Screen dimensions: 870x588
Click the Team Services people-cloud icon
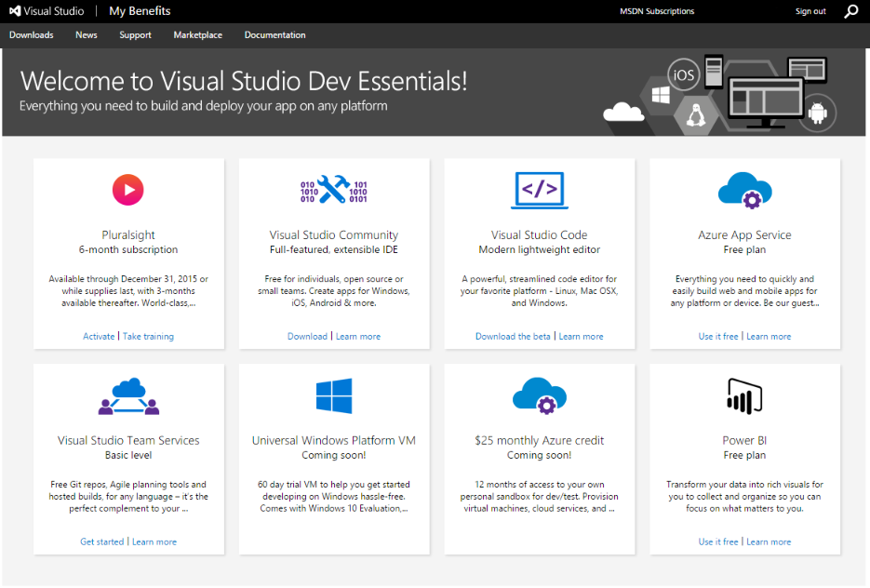click(x=128, y=396)
